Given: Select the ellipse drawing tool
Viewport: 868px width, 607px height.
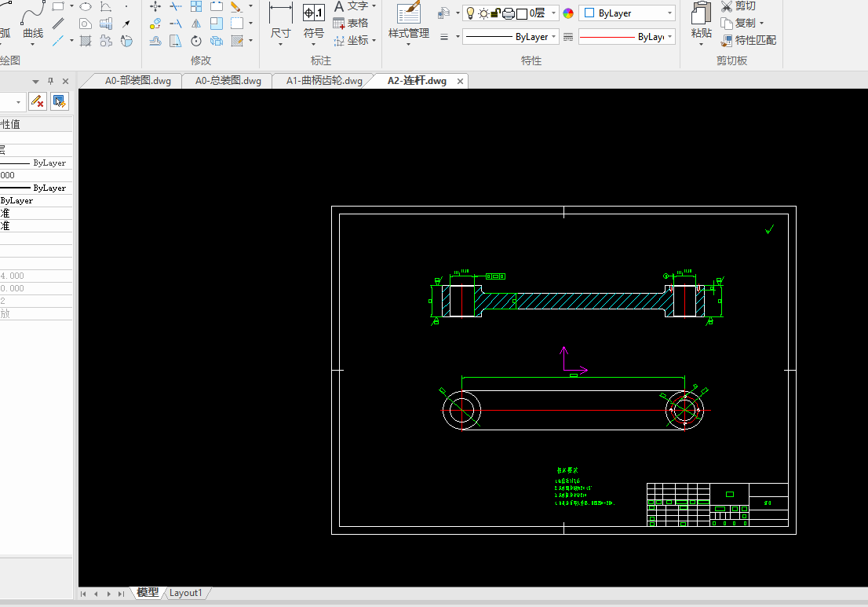Looking at the screenshot, I should (86, 6).
